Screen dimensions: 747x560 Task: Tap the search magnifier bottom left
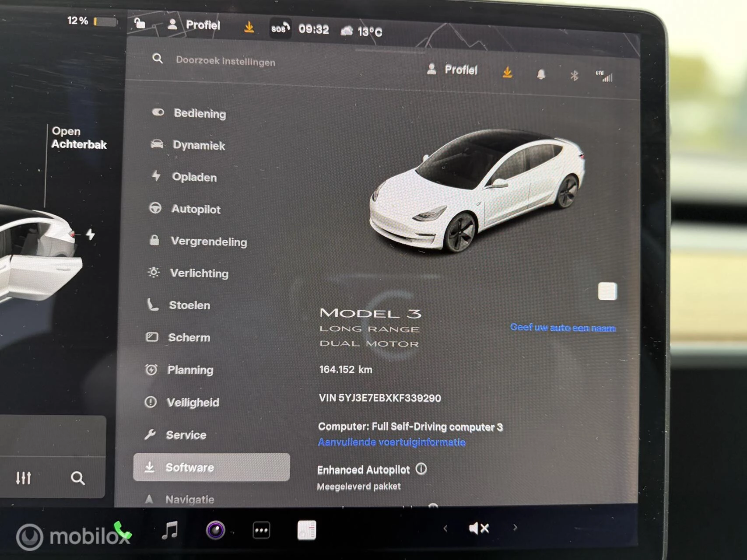78,479
